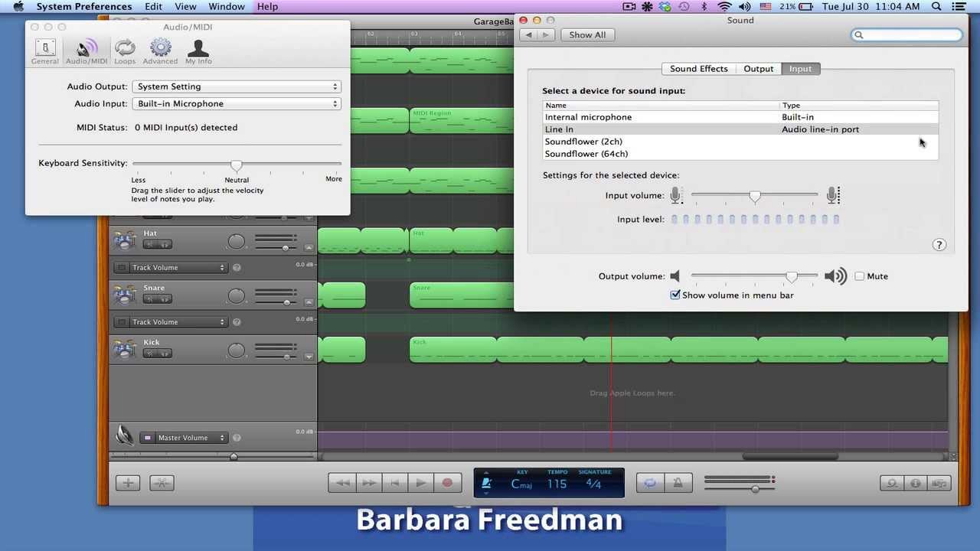The width and height of the screenshot is (980, 551).
Task: Toggle Hat track mute/solo controls
Action: pyautogui.click(x=157, y=245)
